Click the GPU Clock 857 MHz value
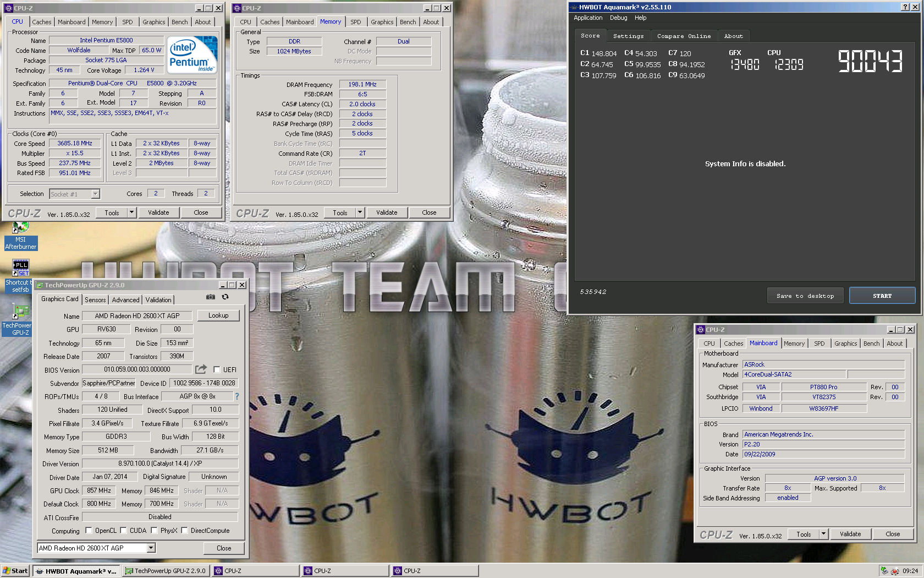The height and width of the screenshot is (578, 924). click(99, 490)
